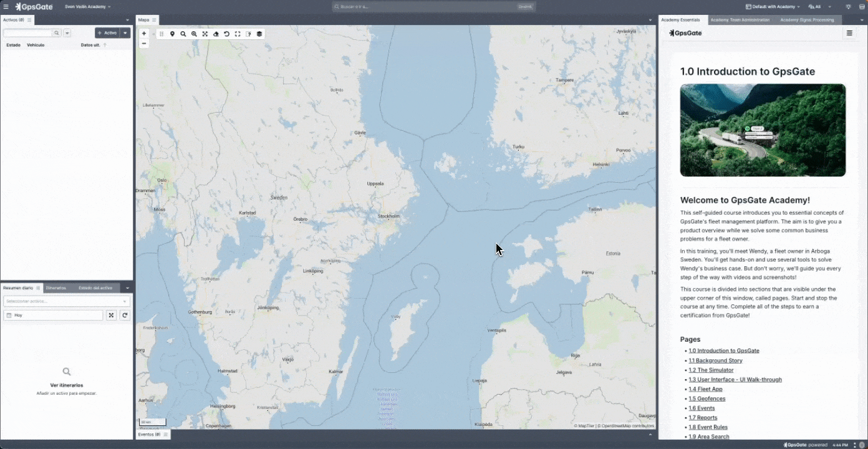Screen dimensions: 868x449
Task: Zoom in the map with plus button
Action: point(144,34)
